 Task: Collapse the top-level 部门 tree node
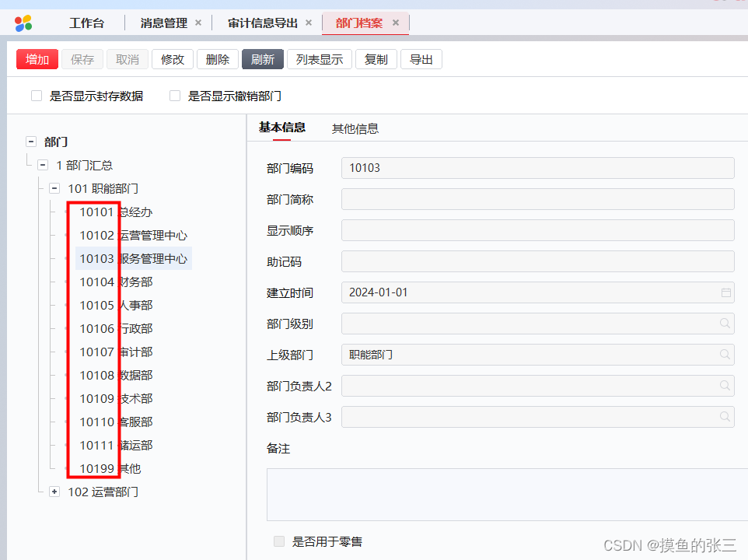(30, 142)
